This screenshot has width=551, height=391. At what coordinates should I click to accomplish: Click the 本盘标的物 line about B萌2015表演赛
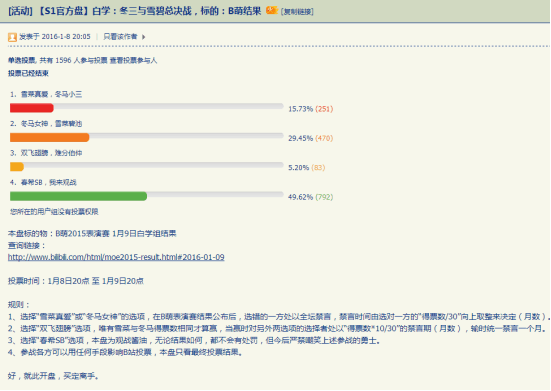coord(92,234)
